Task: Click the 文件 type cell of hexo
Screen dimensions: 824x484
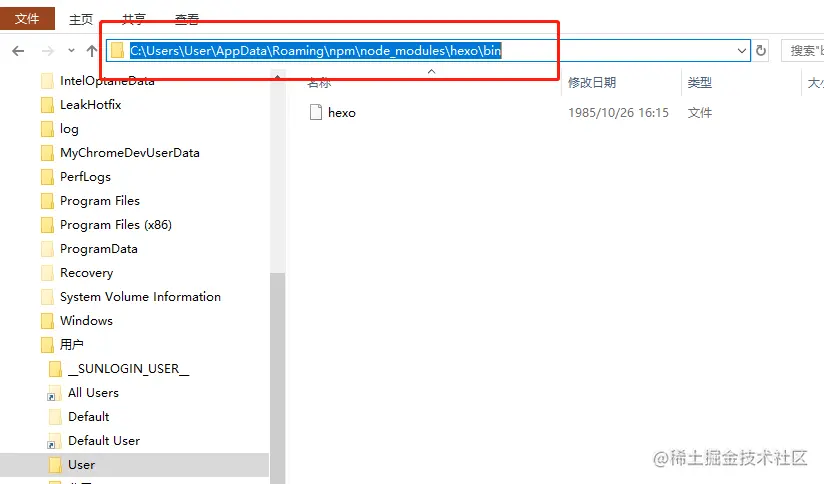Action: click(x=699, y=112)
